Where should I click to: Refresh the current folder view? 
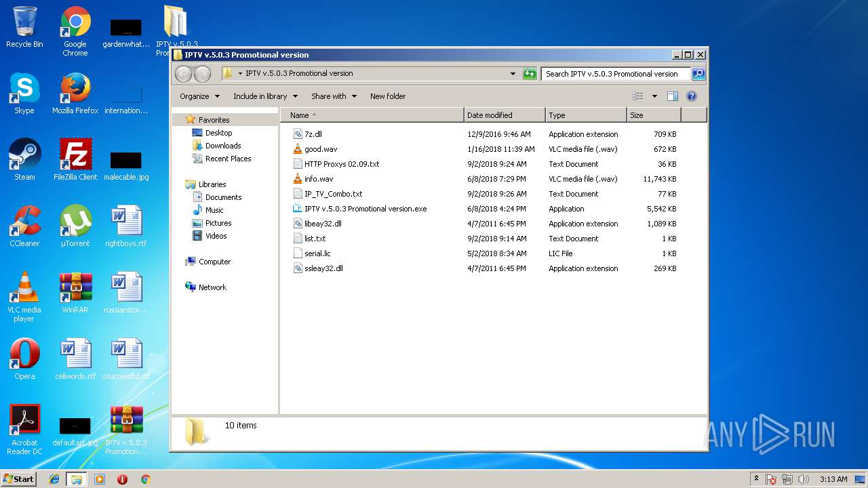pyautogui.click(x=530, y=74)
